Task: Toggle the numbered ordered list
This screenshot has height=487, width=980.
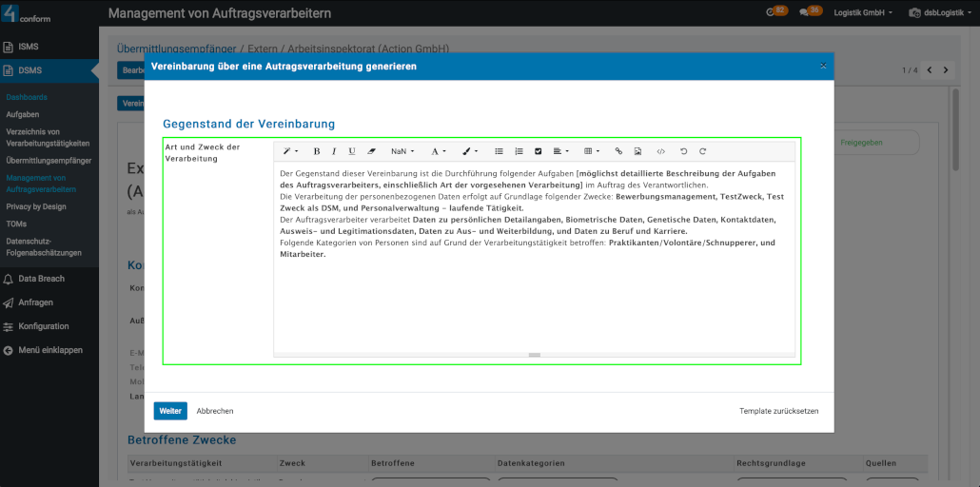Action: (519, 151)
